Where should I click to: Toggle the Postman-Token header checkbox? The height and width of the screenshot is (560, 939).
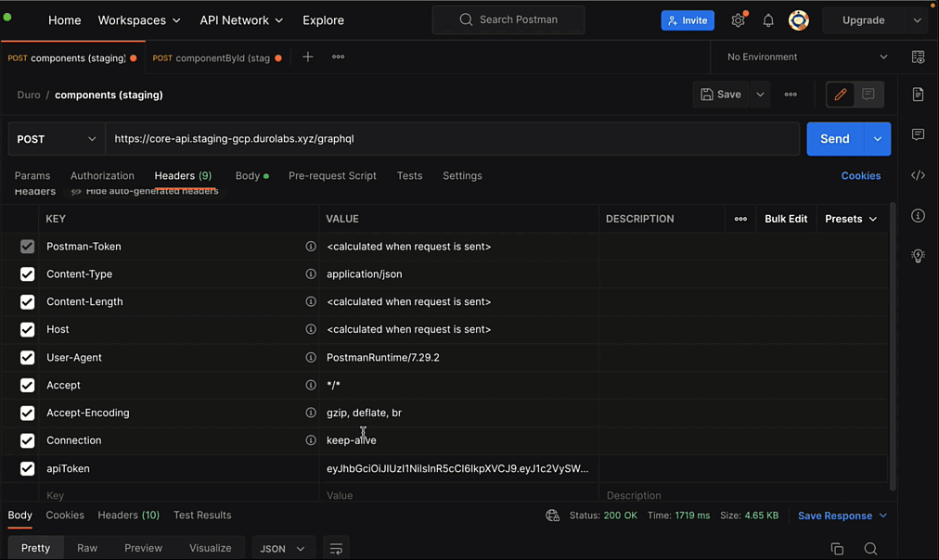pyautogui.click(x=27, y=247)
